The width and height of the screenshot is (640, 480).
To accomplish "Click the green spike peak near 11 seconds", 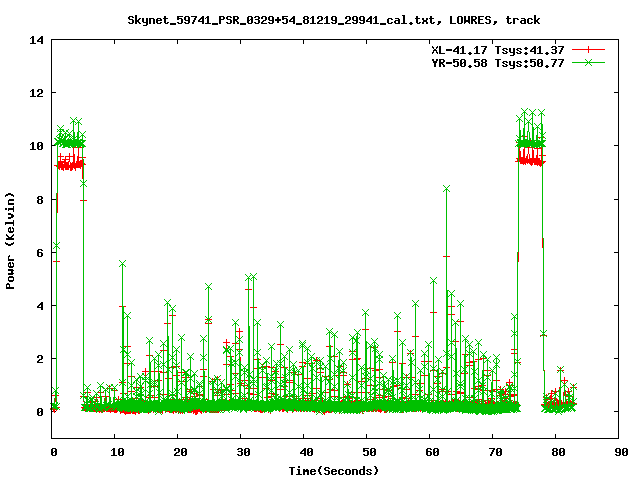I will click(x=122, y=264).
